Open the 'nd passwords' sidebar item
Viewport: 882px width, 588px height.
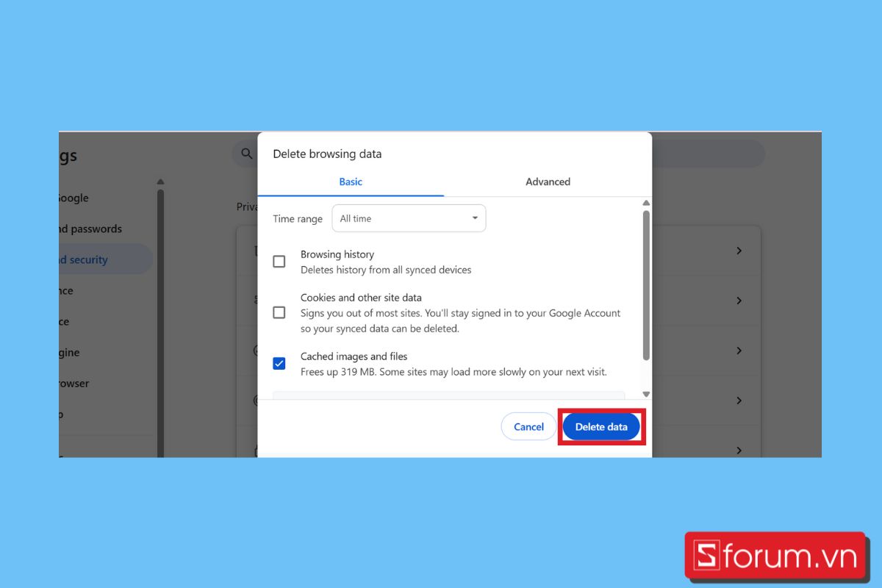click(x=90, y=229)
